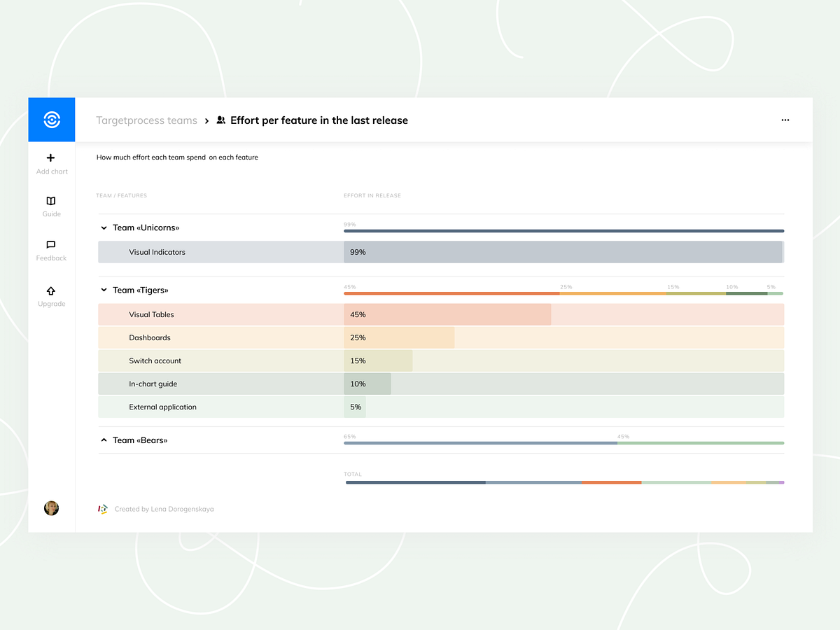Expand the Team «Bears» group

click(x=104, y=440)
